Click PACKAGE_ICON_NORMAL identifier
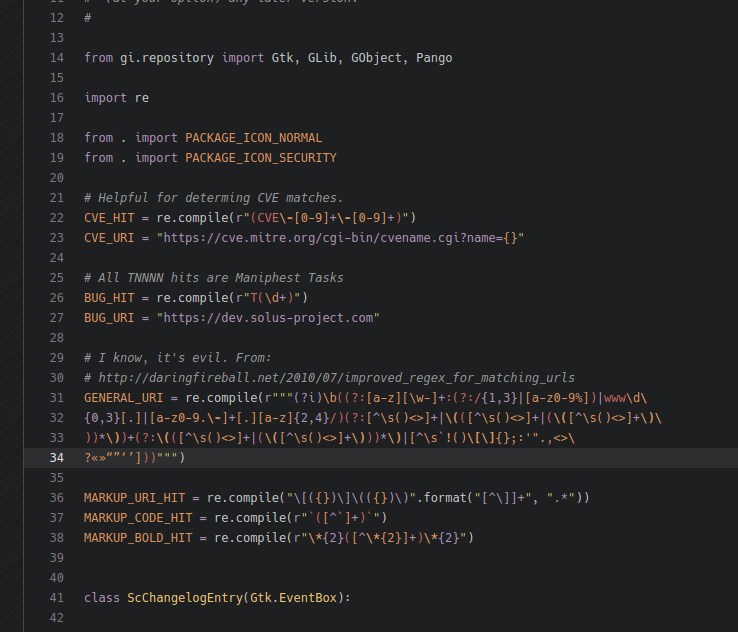The width and height of the screenshot is (738, 632). point(254,138)
